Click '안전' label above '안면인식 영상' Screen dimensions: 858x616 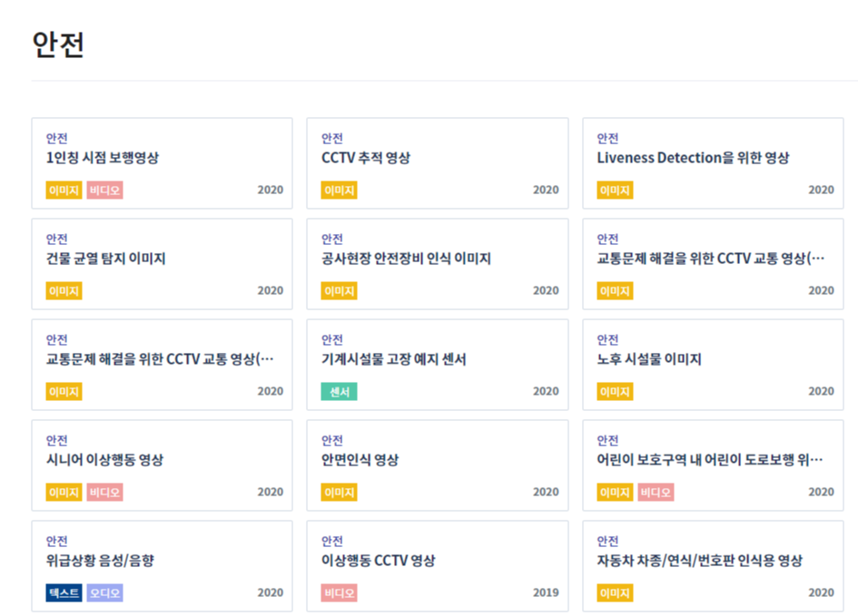click(x=332, y=441)
